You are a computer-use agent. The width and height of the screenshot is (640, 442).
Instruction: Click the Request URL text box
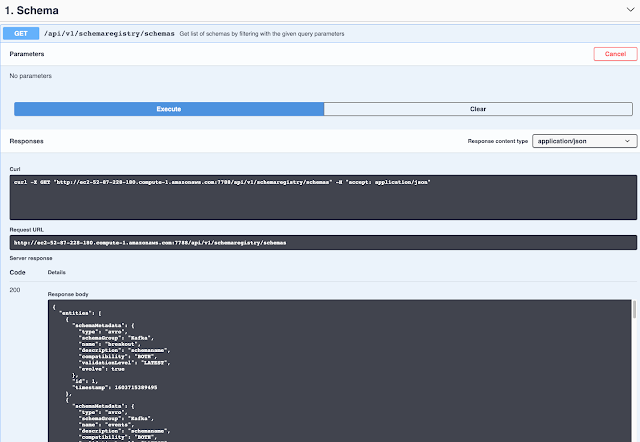[x=320, y=242]
